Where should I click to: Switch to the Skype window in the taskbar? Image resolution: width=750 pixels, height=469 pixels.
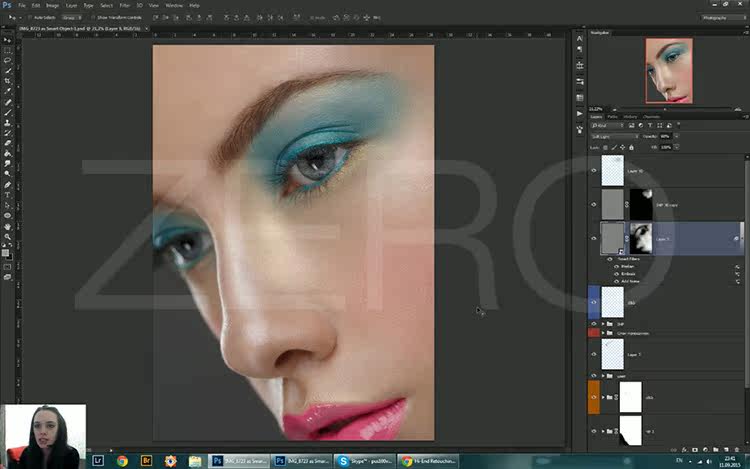[x=364, y=461]
